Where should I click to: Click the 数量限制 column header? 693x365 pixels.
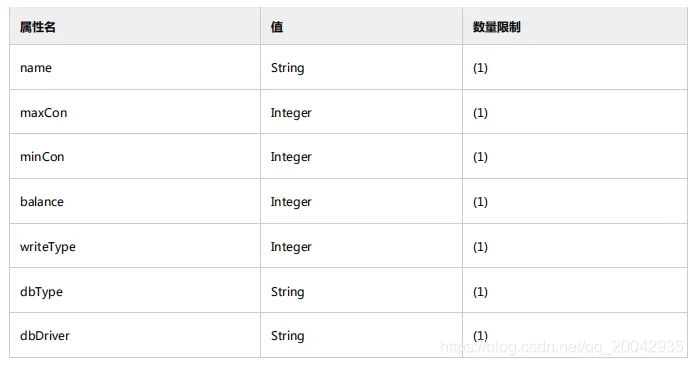[496, 27]
